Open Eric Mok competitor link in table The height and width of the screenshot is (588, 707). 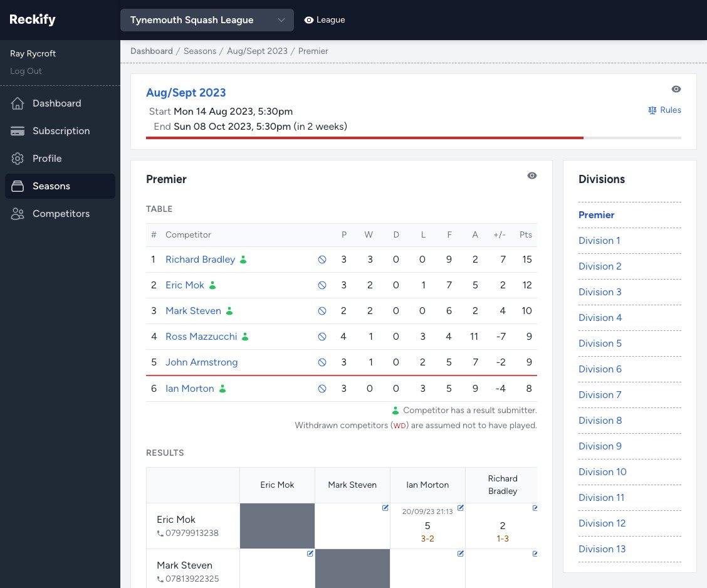pyautogui.click(x=185, y=285)
